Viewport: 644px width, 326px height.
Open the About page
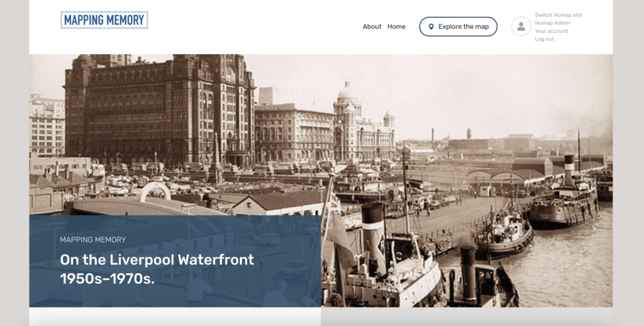point(372,26)
